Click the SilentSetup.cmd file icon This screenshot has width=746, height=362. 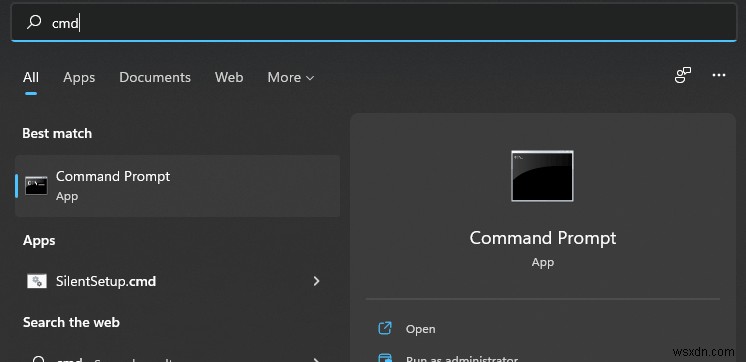coord(37,281)
